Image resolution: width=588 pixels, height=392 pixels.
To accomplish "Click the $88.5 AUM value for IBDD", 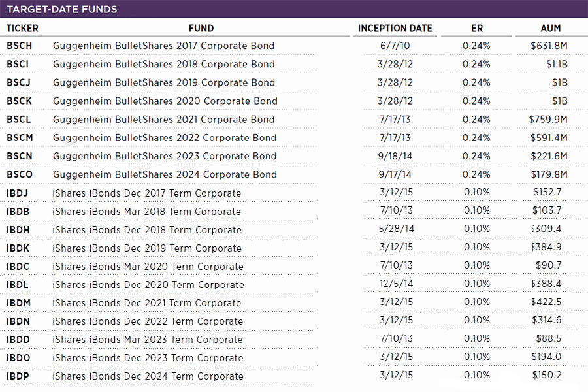I will pos(547,338).
